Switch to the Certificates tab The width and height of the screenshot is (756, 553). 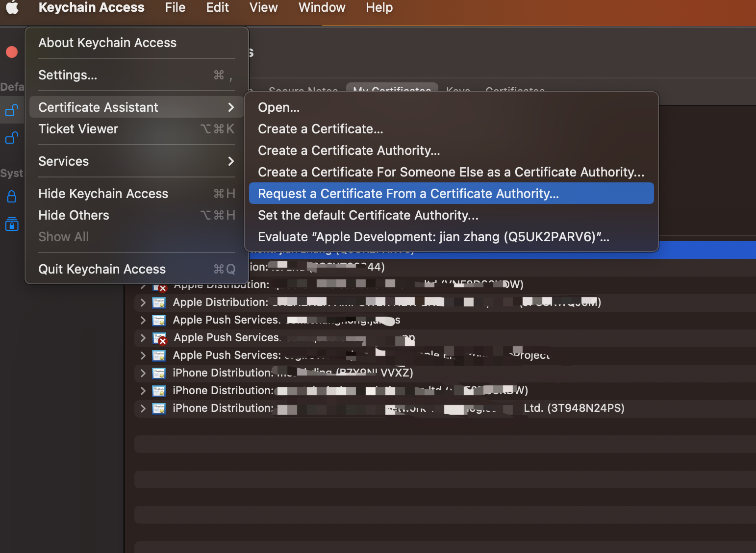(515, 89)
